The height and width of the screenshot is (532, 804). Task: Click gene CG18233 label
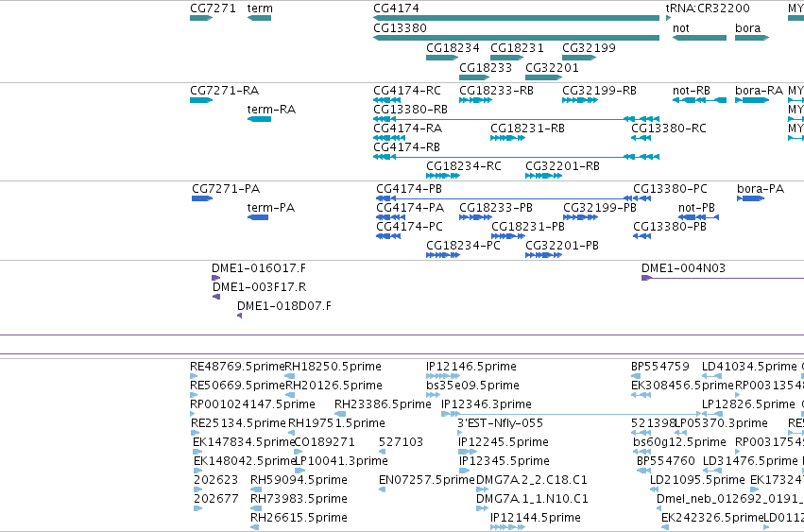pyautogui.click(x=486, y=68)
